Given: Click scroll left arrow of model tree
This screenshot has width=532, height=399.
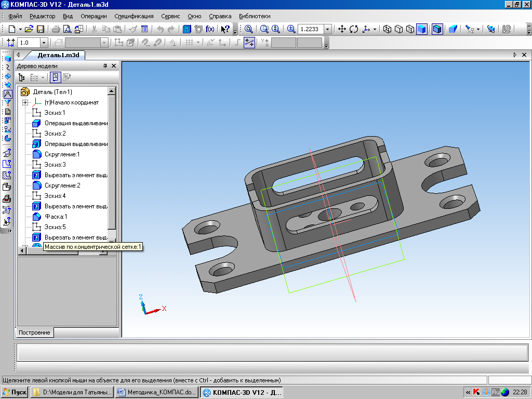Looking at the screenshot, I should 22,251.
